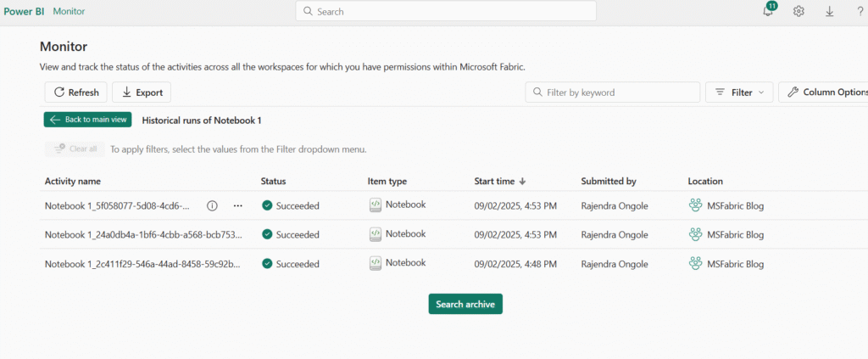Click the Monitor link in header

(70, 11)
